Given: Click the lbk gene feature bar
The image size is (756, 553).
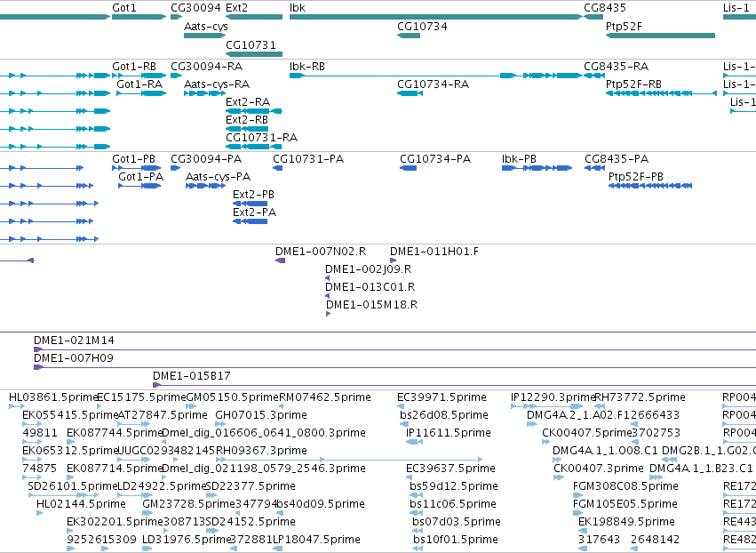Looking at the screenshot, I should pos(436,17).
